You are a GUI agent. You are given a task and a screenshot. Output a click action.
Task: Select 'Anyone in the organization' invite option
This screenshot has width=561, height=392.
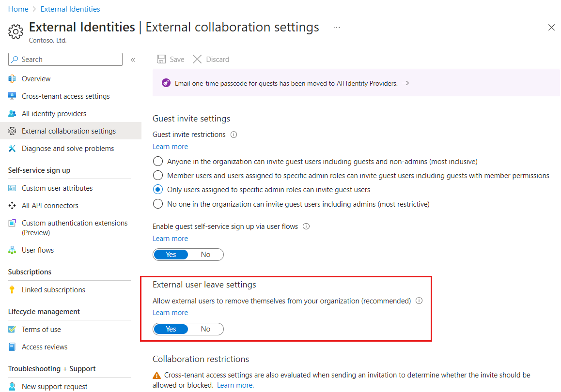pos(158,161)
